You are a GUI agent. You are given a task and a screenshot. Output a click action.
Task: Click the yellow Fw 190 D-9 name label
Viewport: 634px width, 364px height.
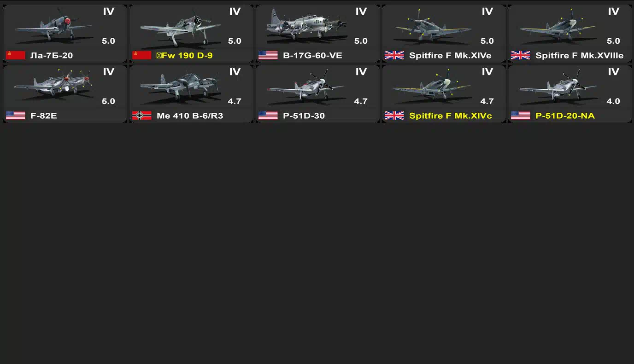(184, 55)
